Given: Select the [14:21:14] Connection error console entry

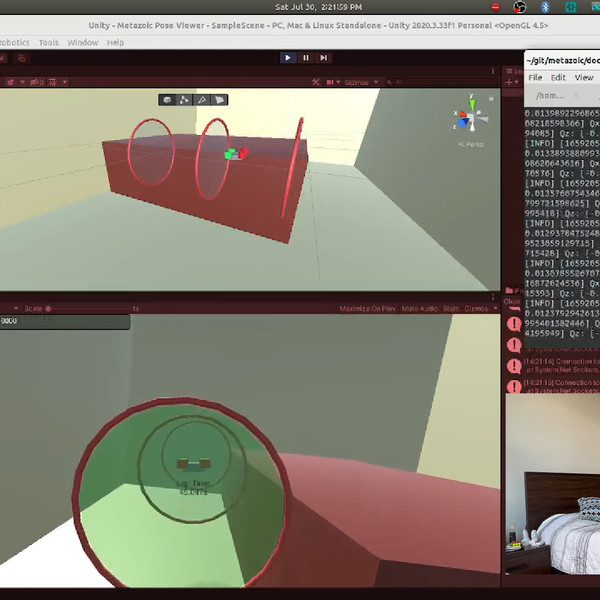Looking at the screenshot, I should point(561,366).
